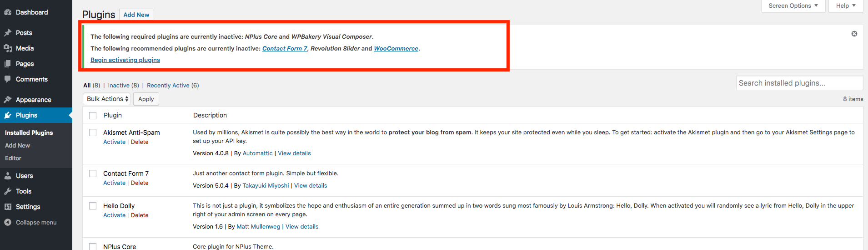Go to Media in sidebar
This screenshot has height=250, width=868.
coord(25,48)
